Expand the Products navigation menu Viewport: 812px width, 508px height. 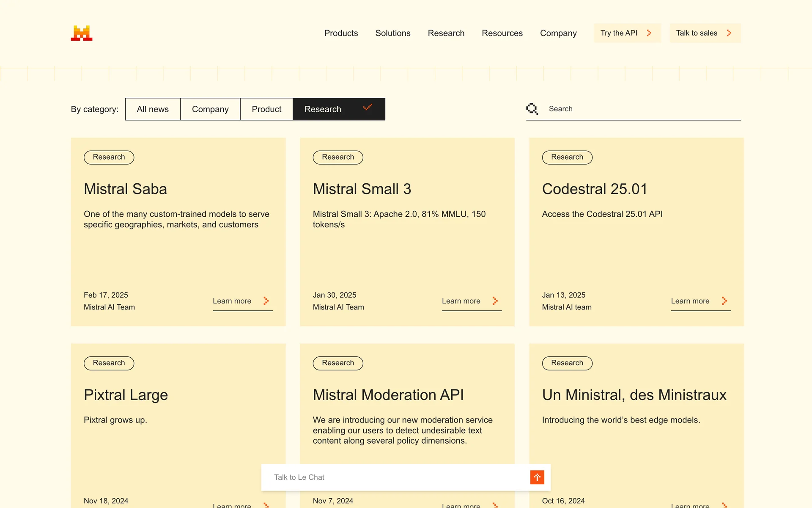pos(341,33)
